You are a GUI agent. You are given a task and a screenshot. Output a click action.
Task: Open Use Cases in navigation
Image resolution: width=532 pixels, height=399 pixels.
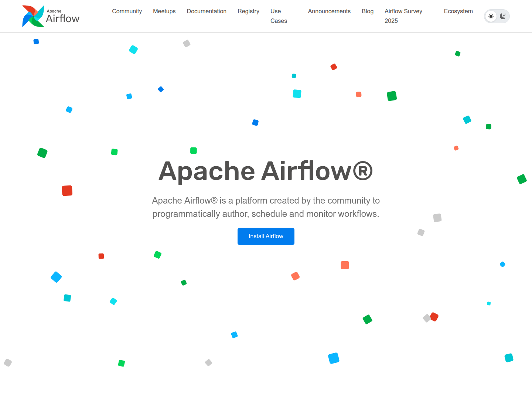(x=279, y=16)
